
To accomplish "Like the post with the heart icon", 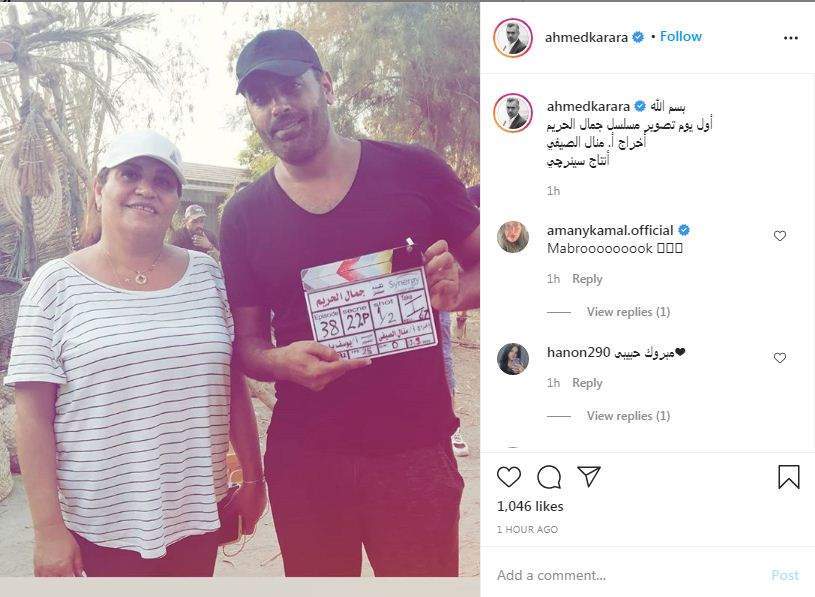I will [x=509, y=476].
